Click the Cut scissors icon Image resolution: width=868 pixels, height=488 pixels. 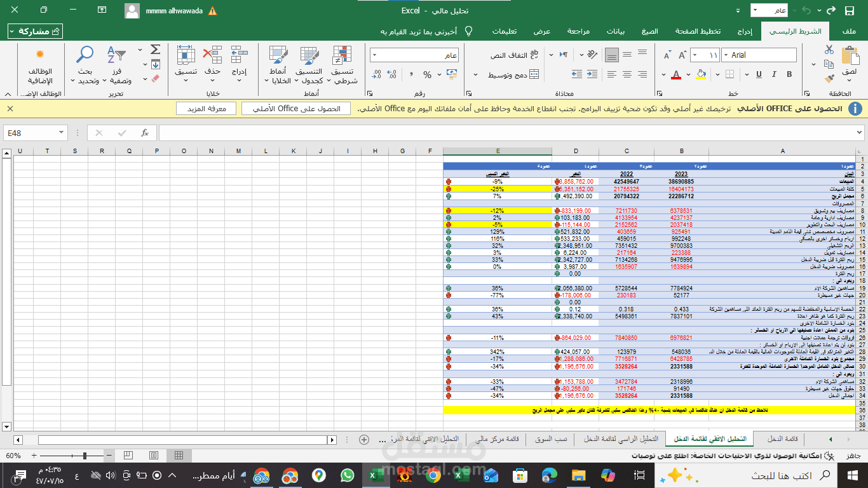click(x=829, y=49)
